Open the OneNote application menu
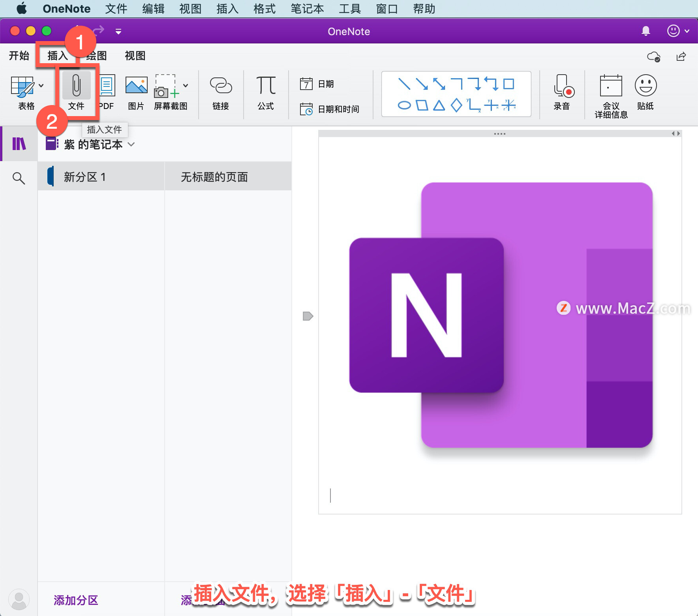 coord(66,9)
